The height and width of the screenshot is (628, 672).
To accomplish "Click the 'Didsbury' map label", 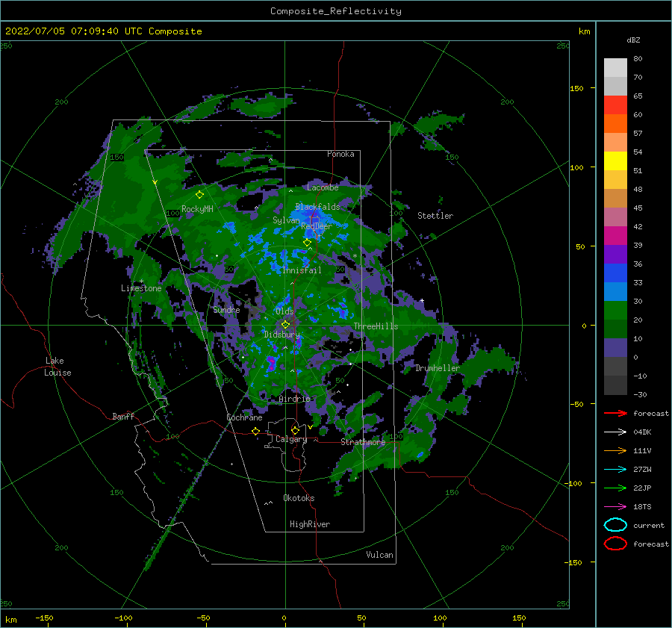I will coord(282,335).
